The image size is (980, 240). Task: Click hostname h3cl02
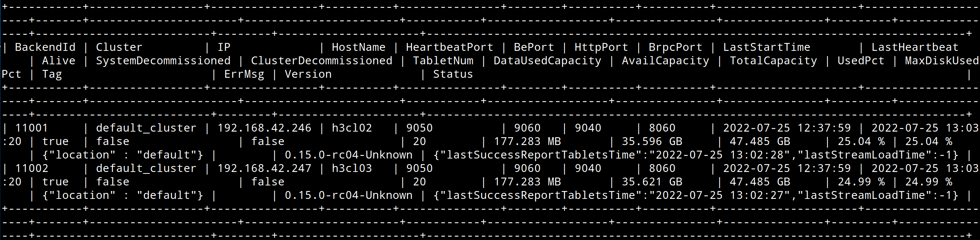click(352, 128)
